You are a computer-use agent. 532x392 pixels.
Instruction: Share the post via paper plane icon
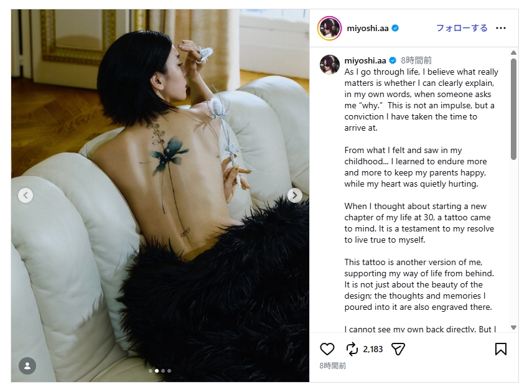398,349
